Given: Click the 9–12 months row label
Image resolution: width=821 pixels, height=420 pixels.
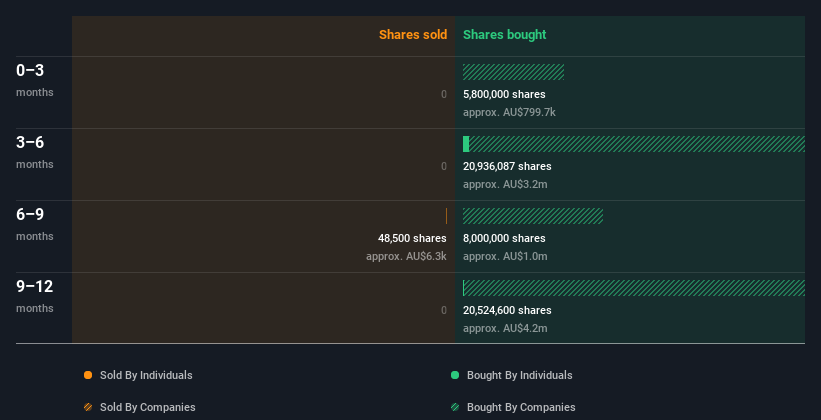Looking at the screenshot, I should [35, 296].
